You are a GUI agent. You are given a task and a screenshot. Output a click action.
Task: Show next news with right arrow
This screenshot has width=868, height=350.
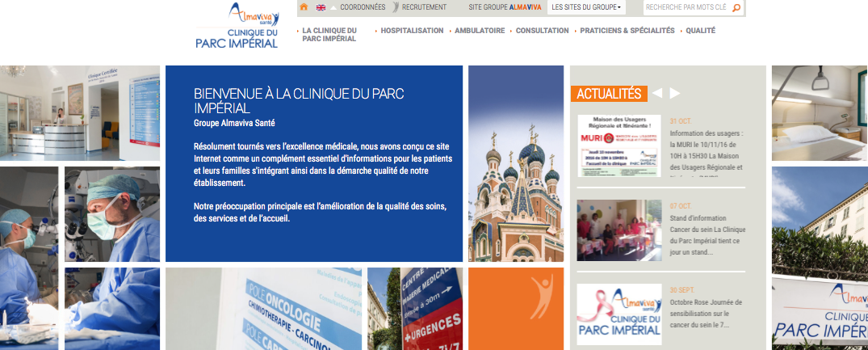pos(675,93)
